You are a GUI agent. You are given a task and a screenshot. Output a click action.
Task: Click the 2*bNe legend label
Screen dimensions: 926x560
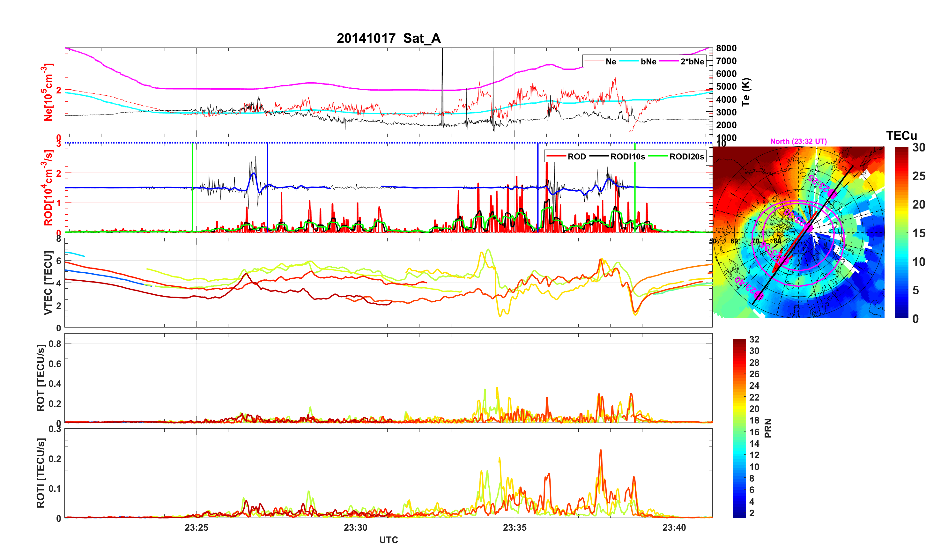click(x=692, y=62)
